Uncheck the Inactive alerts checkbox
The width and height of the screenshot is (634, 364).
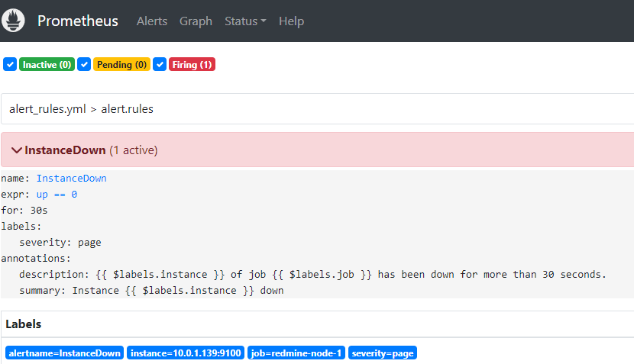click(10, 64)
